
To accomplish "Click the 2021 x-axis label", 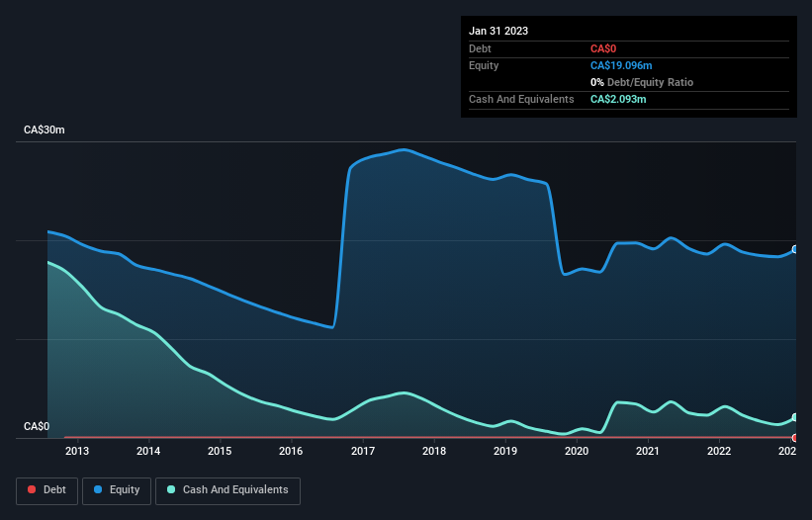I will click(x=648, y=451).
